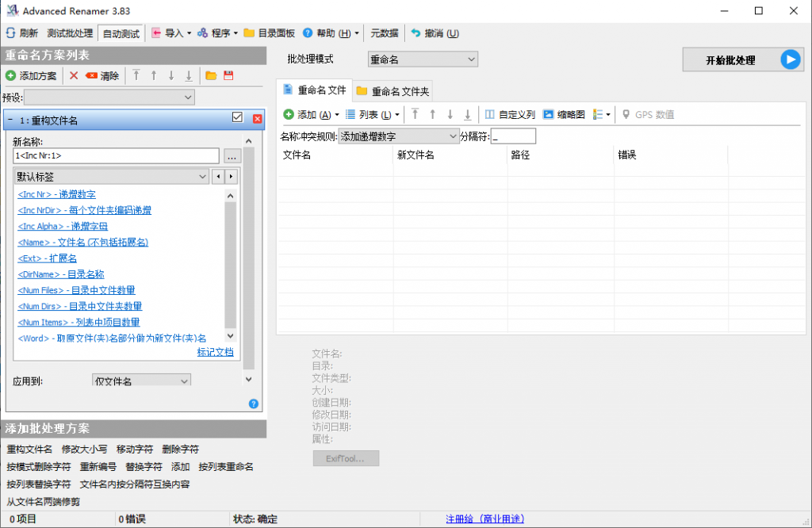Insert the <Num Files> tag link
The height and width of the screenshot is (528, 812).
point(76,291)
